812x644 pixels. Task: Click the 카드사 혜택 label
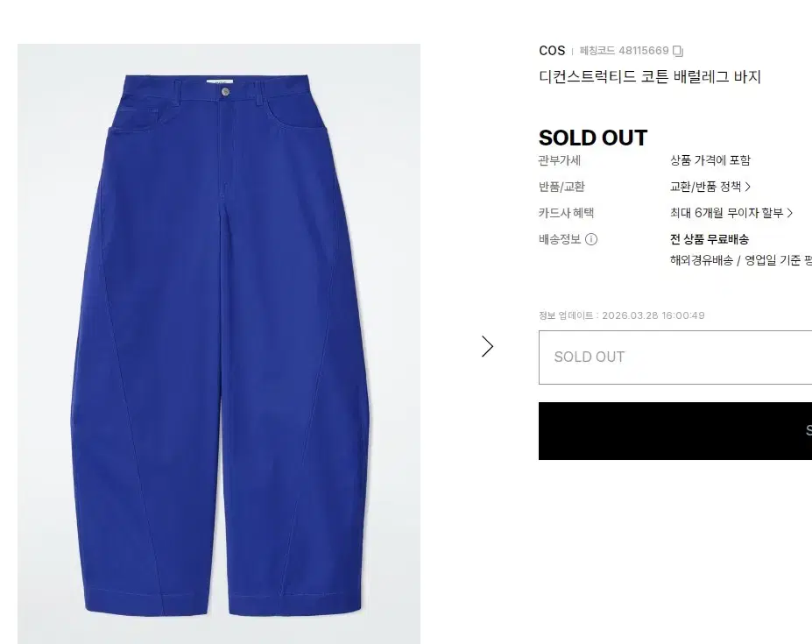(566, 213)
